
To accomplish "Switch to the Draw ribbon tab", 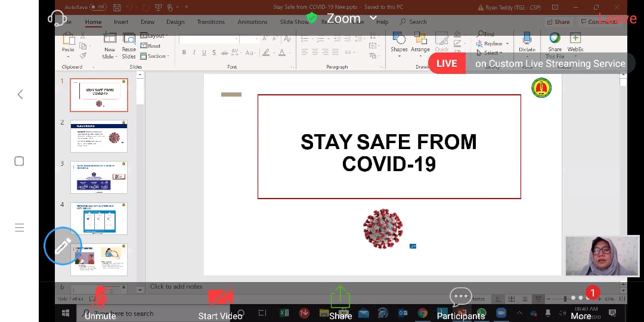I will pyautogui.click(x=147, y=22).
